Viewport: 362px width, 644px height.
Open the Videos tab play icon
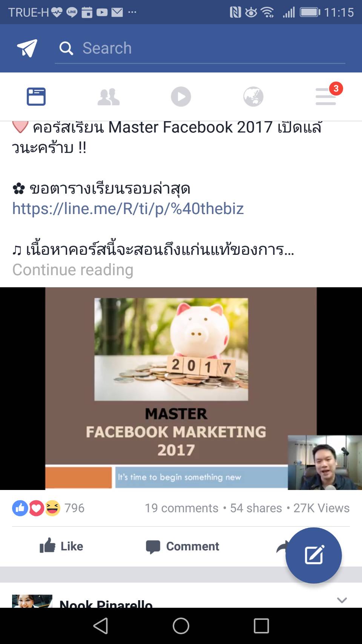[181, 97]
